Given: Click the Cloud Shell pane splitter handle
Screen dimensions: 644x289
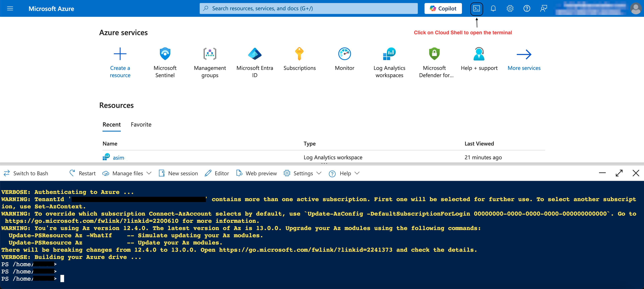Looking at the screenshot, I should 324,163.
